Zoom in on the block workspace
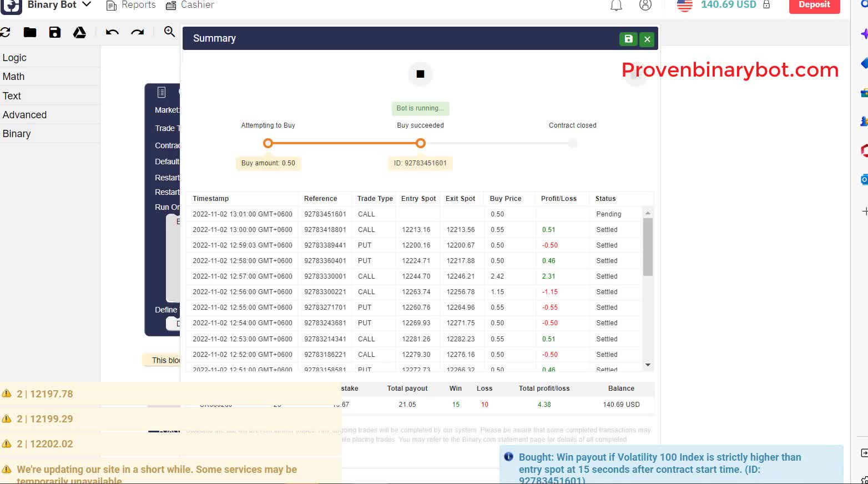 pyautogui.click(x=169, y=32)
